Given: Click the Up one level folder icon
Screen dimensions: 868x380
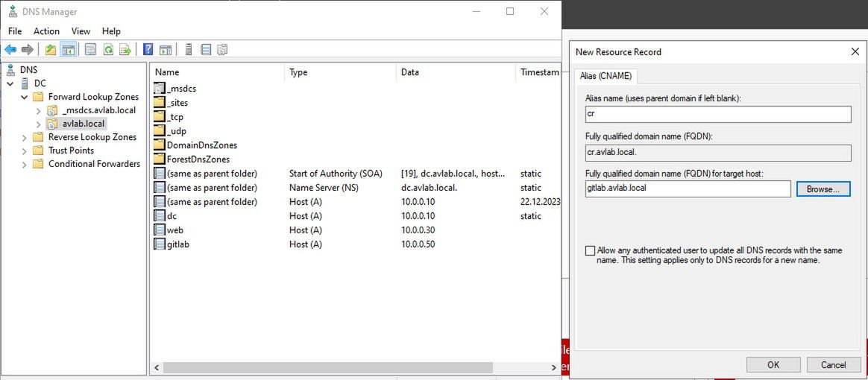Looking at the screenshot, I should coord(51,50).
